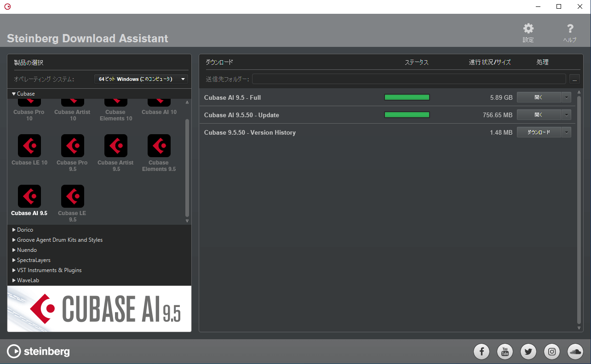
Task: Select the Cubase AI 9.5.50 - Update text
Action: coord(241,115)
